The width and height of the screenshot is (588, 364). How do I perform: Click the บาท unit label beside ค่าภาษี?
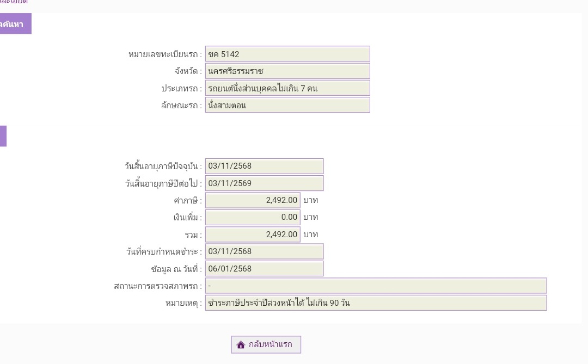pos(310,200)
